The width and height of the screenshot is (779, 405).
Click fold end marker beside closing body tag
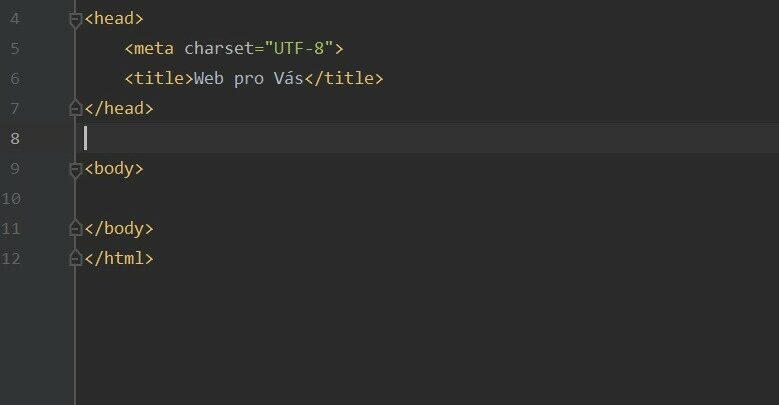(75, 228)
